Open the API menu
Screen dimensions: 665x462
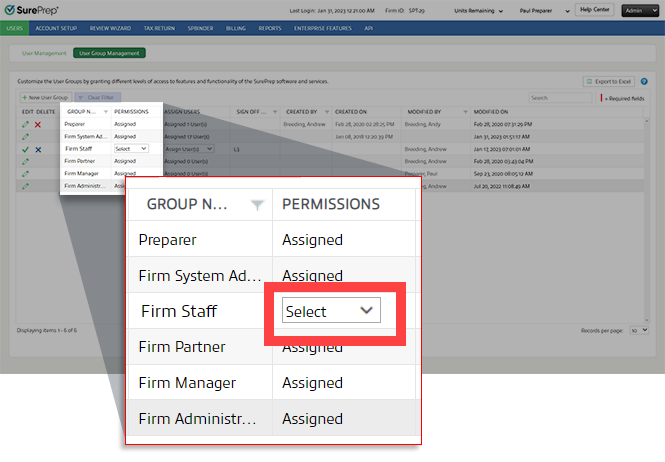369,28
